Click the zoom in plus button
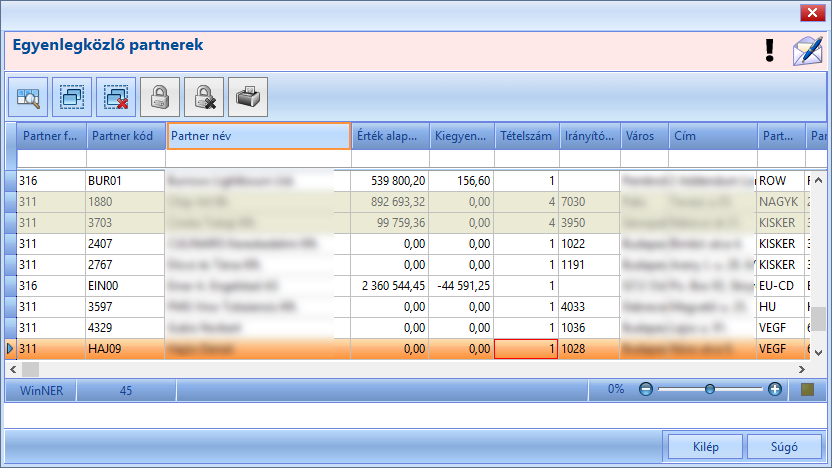The height and width of the screenshot is (468, 832). click(775, 389)
